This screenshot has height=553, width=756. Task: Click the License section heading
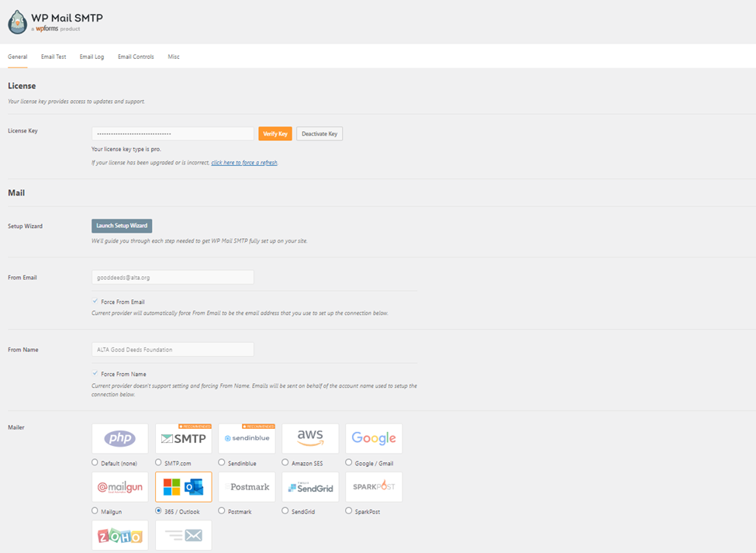point(22,86)
